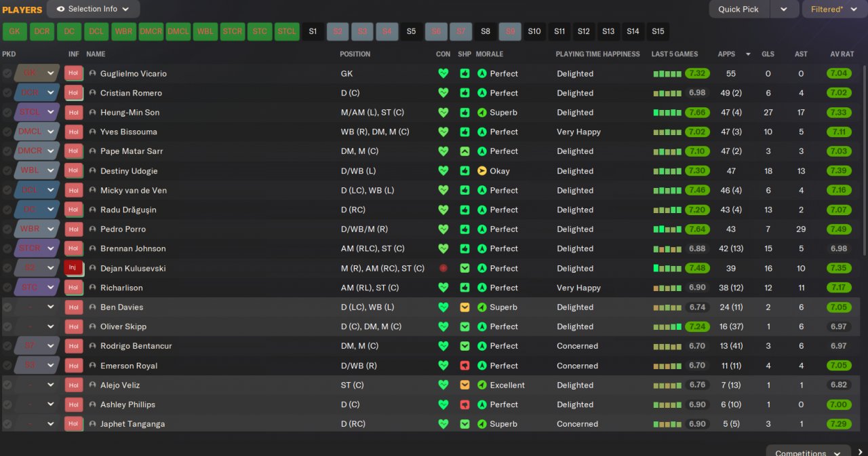Toggle the pick checkbox for Japhet Tanganga

(7, 423)
